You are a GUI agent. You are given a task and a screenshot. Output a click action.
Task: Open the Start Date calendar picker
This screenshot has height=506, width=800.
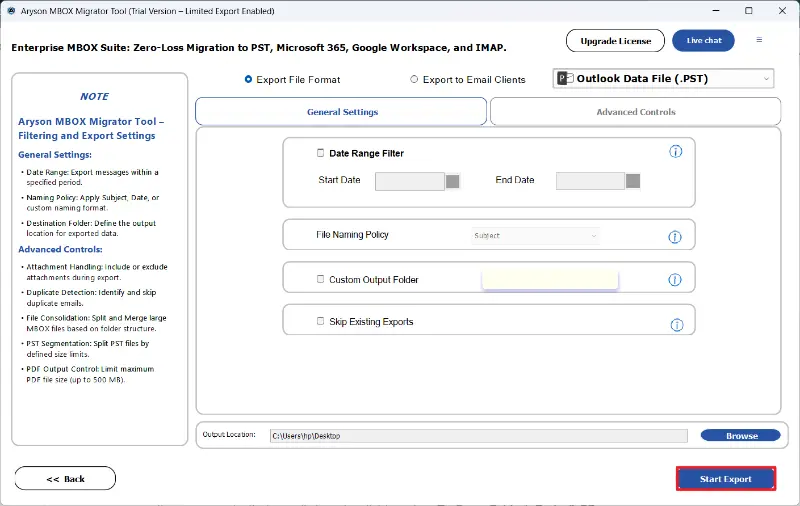[x=453, y=181]
